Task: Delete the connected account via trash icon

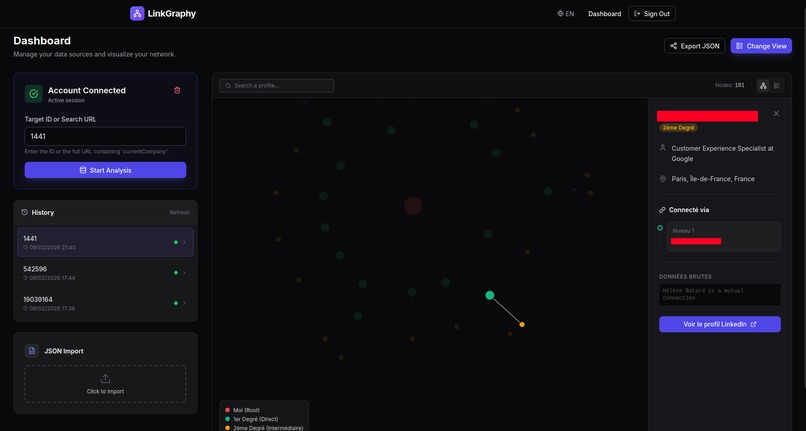Action: tap(177, 91)
